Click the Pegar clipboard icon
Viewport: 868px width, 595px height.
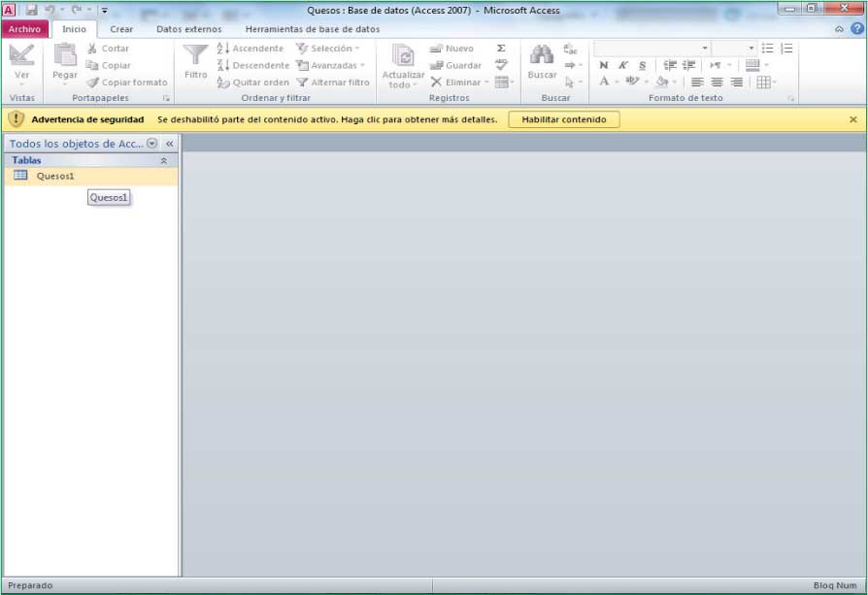coord(65,56)
